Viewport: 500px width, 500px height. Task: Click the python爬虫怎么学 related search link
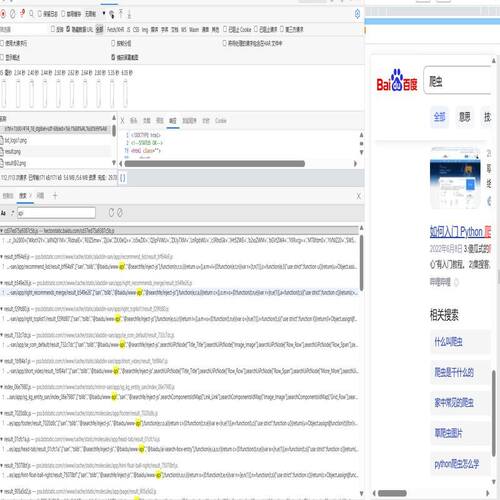pyautogui.click(x=457, y=464)
